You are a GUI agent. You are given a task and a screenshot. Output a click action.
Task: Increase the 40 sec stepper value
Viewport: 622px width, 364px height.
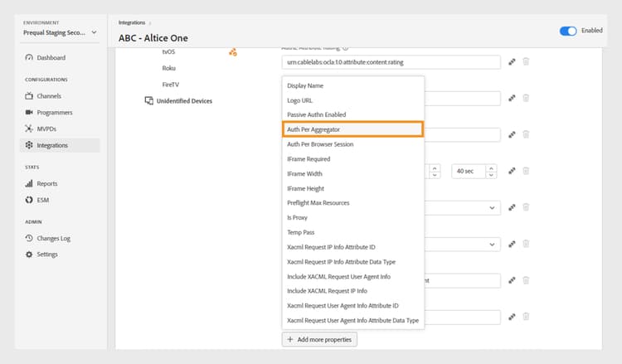(x=490, y=167)
